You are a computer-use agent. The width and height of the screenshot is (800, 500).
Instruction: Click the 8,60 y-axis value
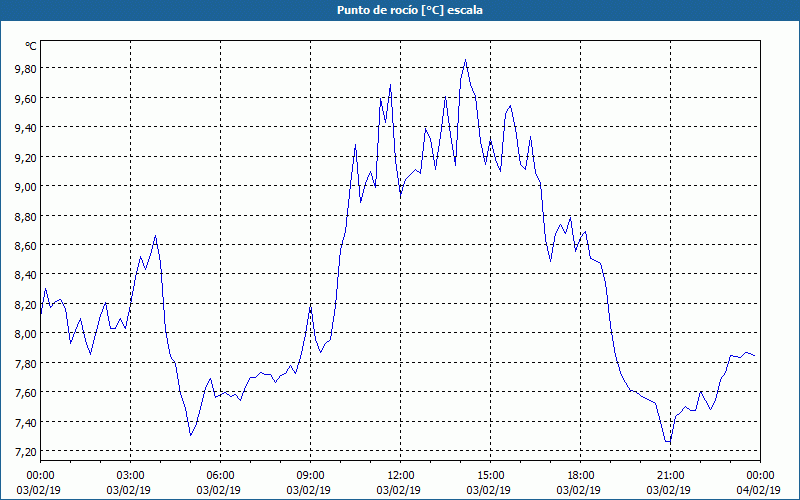(x=26, y=245)
